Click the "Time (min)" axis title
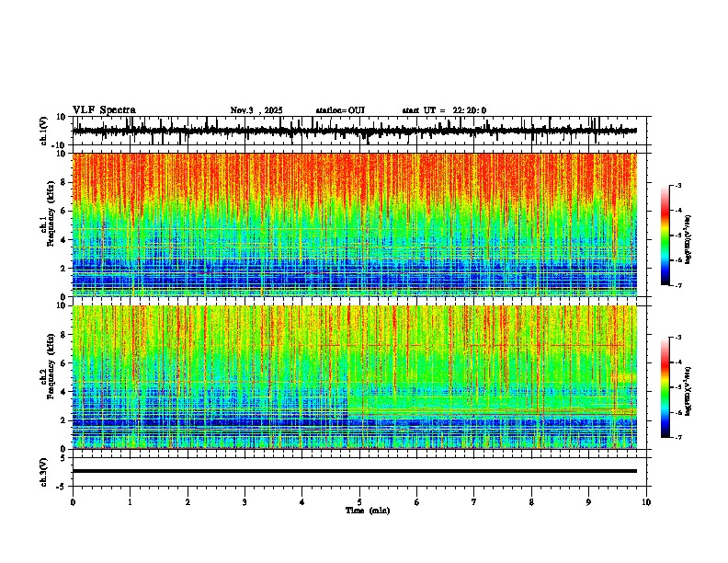Image resolution: width=728 pixels, height=563 pixels. pyautogui.click(x=368, y=511)
